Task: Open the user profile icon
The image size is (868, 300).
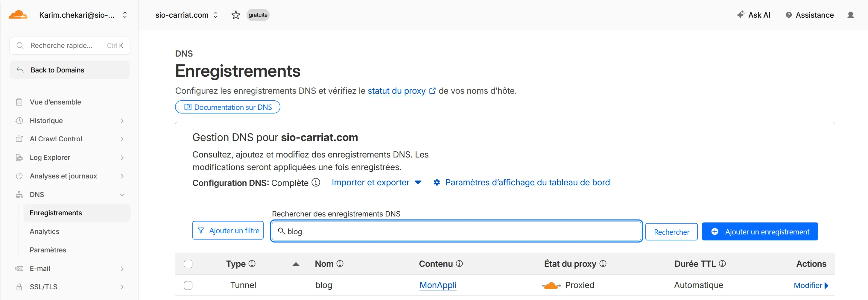Action: tap(850, 15)
